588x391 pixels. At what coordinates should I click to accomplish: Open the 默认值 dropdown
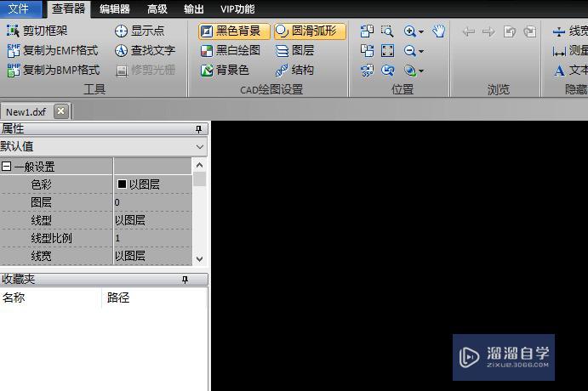200,147
